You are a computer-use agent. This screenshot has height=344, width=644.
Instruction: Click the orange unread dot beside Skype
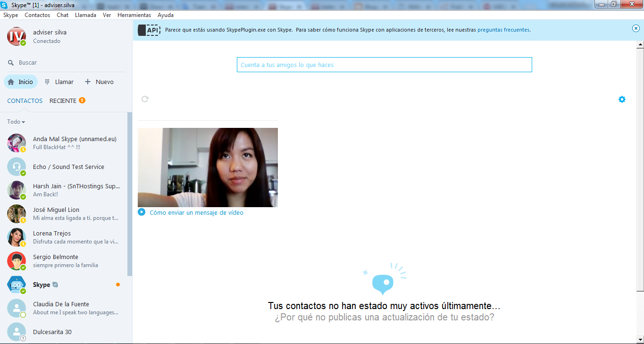[118, 285]
